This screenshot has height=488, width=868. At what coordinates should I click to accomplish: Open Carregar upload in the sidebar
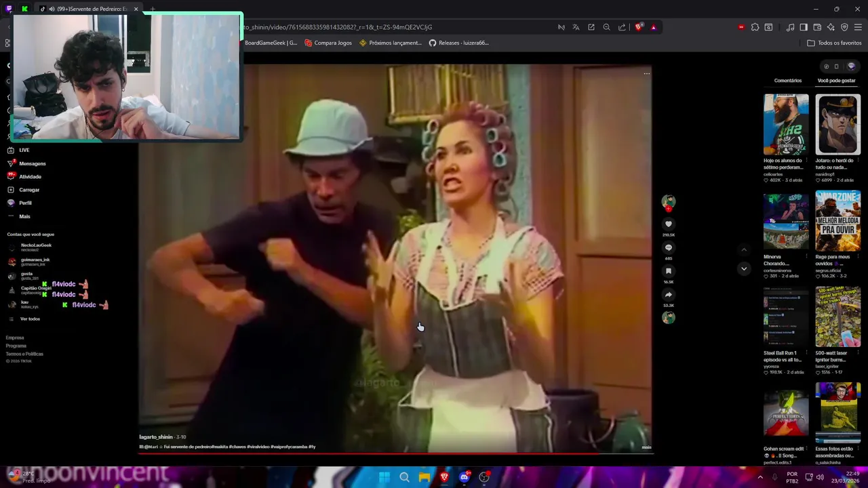click(x=23, y=190)
